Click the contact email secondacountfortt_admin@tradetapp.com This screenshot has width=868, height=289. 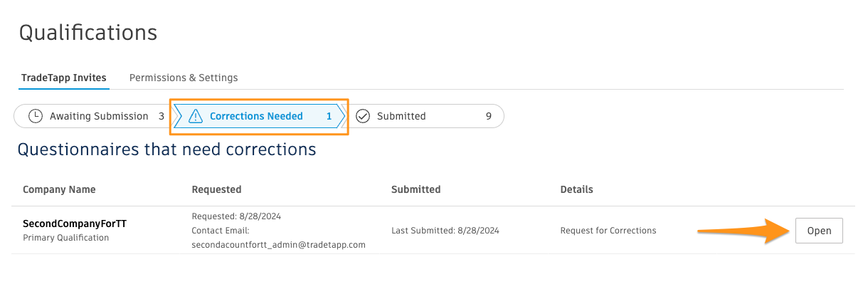click(x=278, y=244)
